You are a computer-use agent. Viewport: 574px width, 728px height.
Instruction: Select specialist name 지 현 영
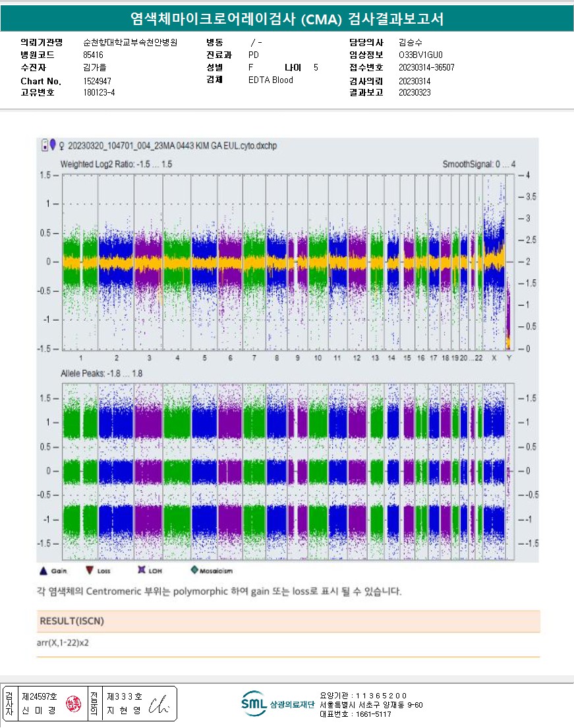123,710
